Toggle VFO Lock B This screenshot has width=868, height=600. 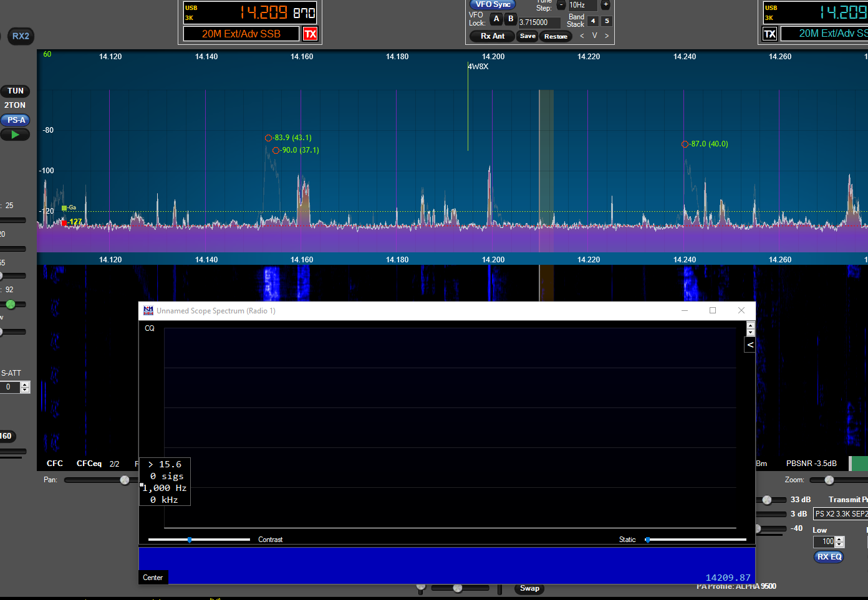[511, 19]
